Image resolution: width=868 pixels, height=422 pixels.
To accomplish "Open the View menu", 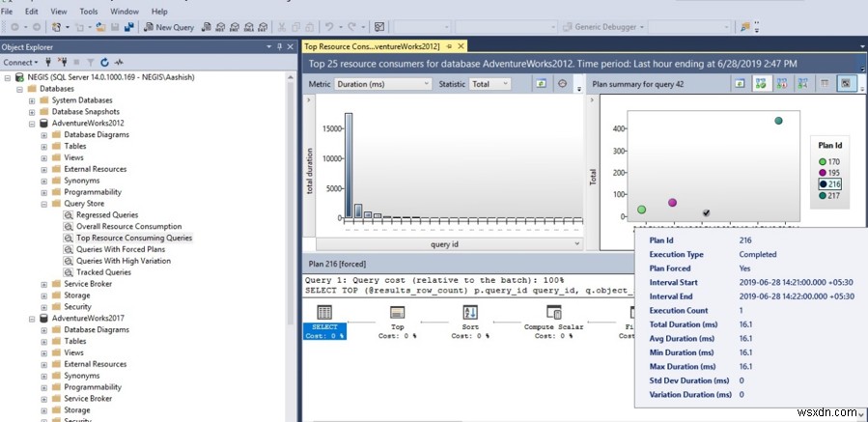I will point(59,11).
